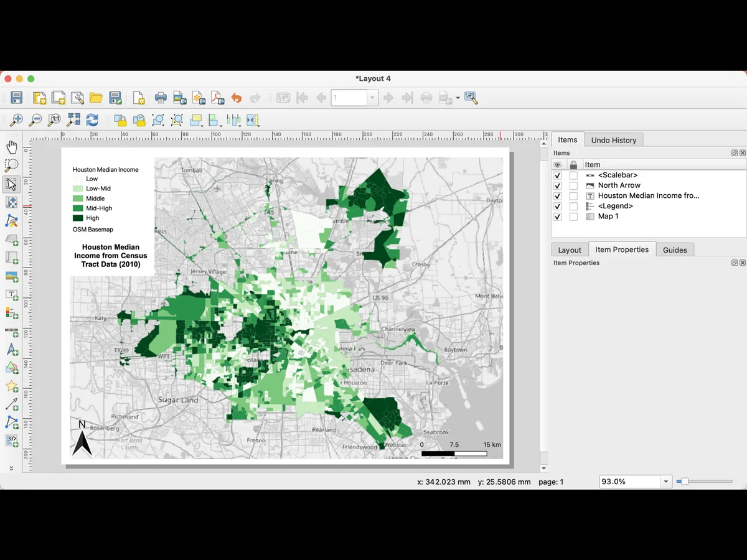Lock selected items
Screen dimensions: 747x560
click(x=120, y=120)
